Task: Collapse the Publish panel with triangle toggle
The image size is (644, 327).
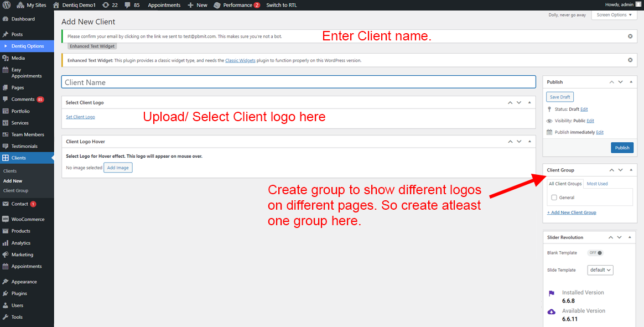Action: [x=631, y=82]
